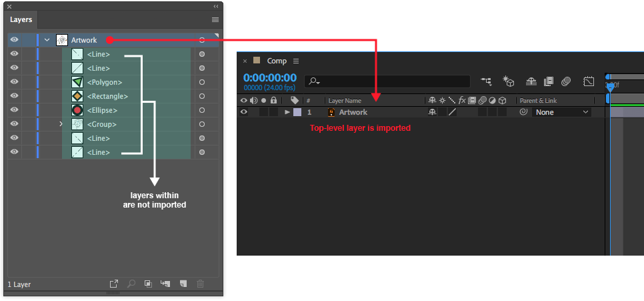Create a new sublayer in Layers panel

click(x=165, y=284)
